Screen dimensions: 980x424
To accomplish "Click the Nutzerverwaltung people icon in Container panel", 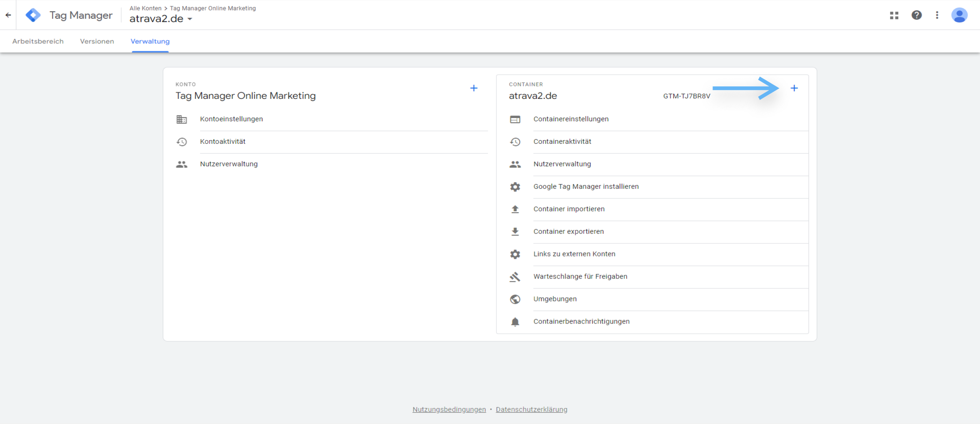I will click(515, 164).
